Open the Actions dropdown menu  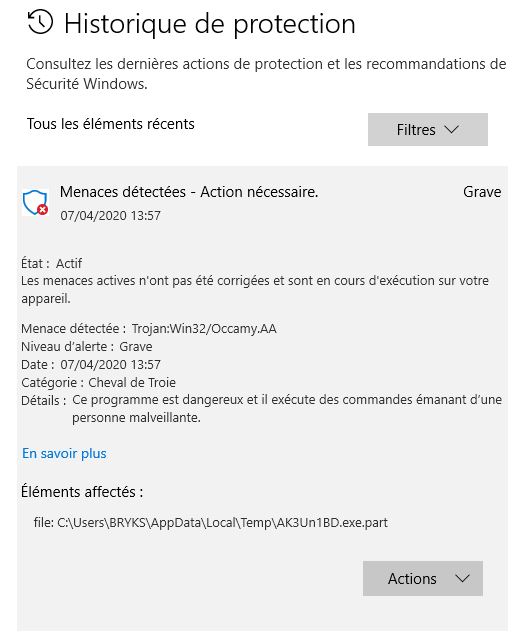click(423, 578)
